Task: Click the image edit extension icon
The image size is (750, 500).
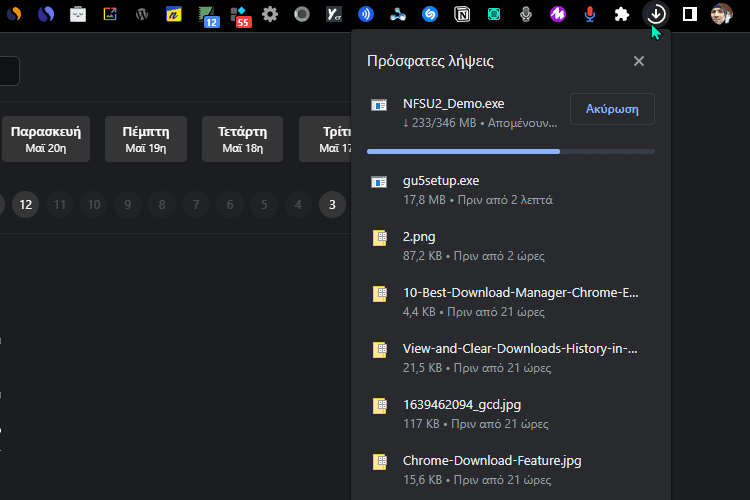Action: click(x=110, y=14)
